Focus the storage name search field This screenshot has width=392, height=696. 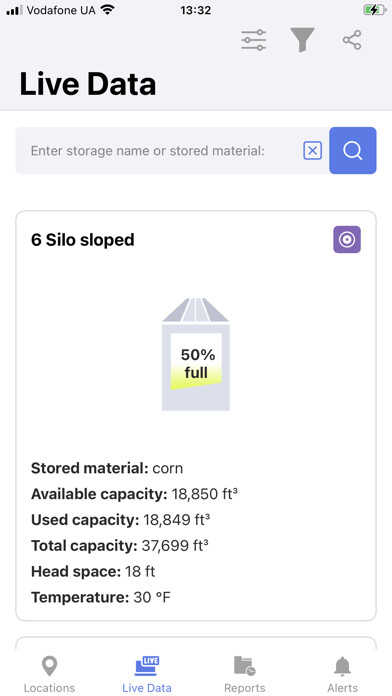tap(157, 151)
